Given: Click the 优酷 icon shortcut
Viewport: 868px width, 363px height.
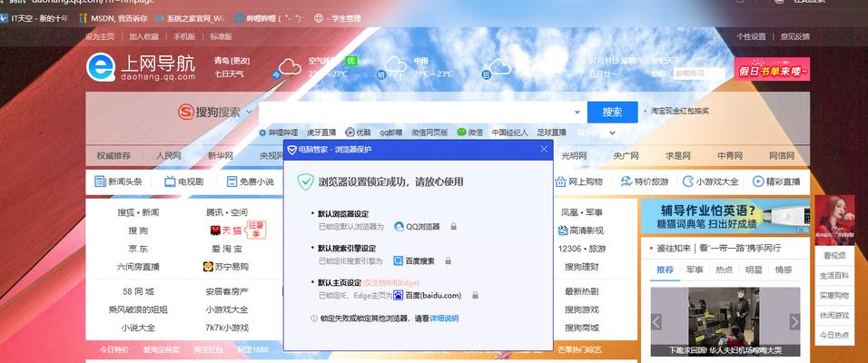Looking at the screenshot, I should [350, 132].
